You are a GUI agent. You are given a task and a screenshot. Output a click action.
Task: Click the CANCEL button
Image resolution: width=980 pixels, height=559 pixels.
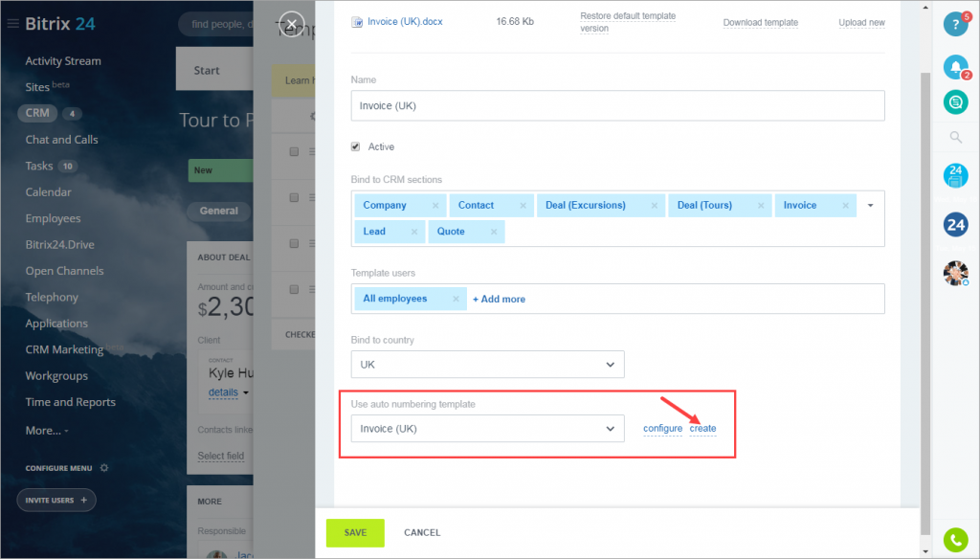pyautogui.click(x=422, y=533)
